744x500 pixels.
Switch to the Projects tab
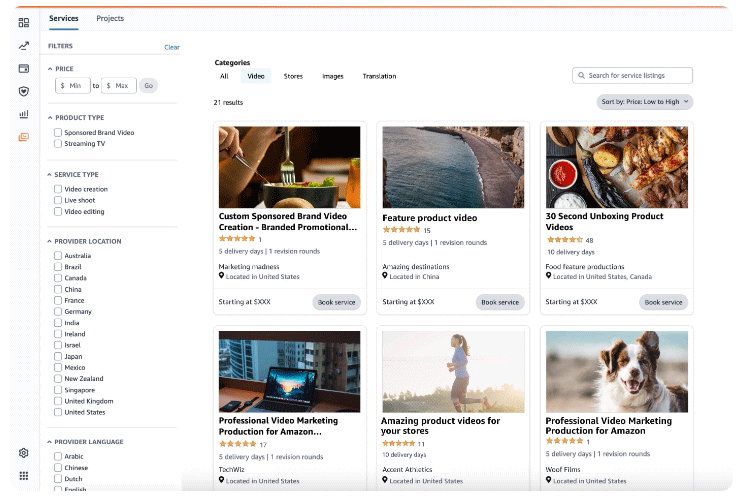pos(110,19)
